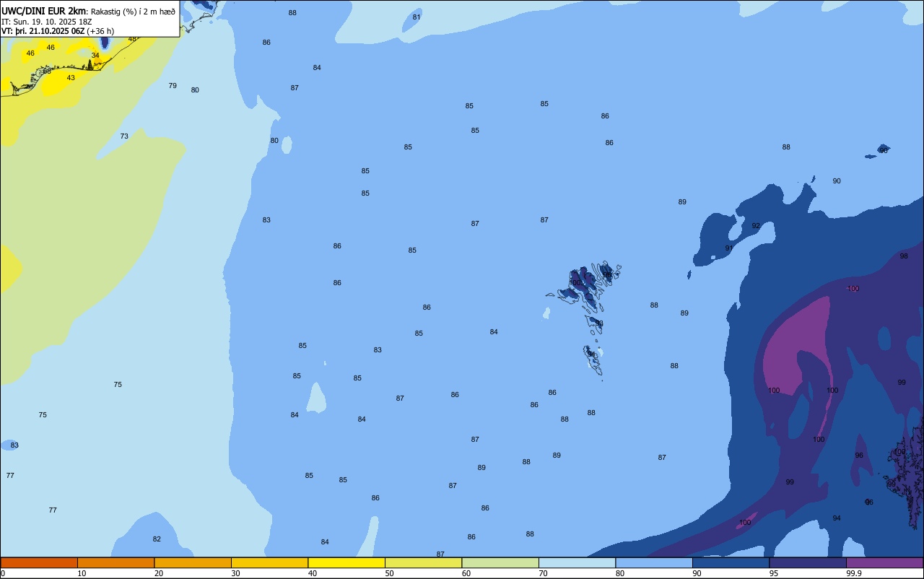Click the 'IT: Sun. 19. 10. 2025 18Z' line
The width and height of the screenshot is (924, 579).
pos(46,22)
